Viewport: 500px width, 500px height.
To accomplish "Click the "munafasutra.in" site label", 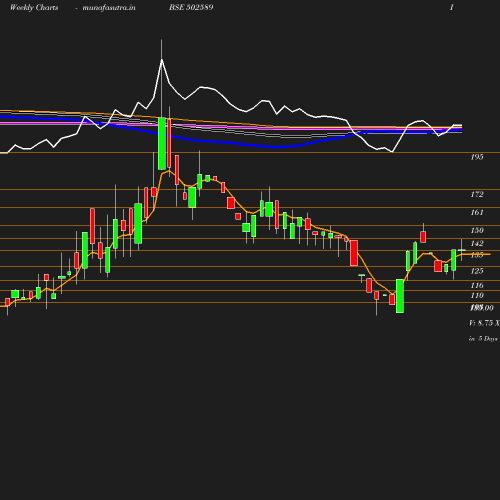I will 109,7.
